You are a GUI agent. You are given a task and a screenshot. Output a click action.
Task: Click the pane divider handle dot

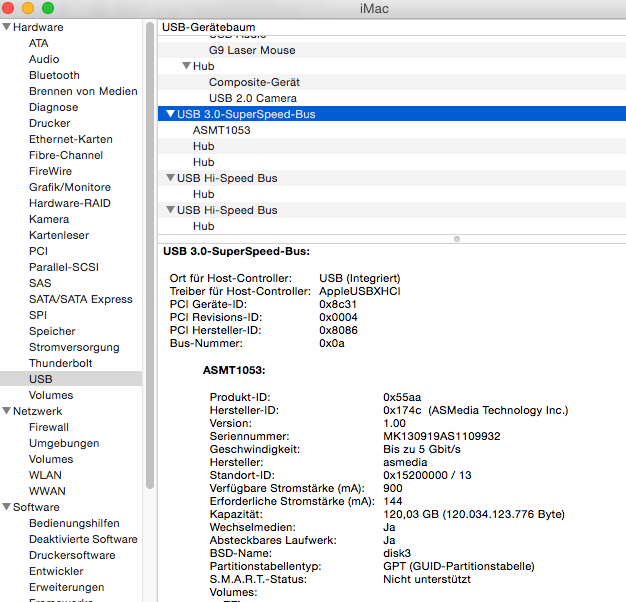point(457,239)
